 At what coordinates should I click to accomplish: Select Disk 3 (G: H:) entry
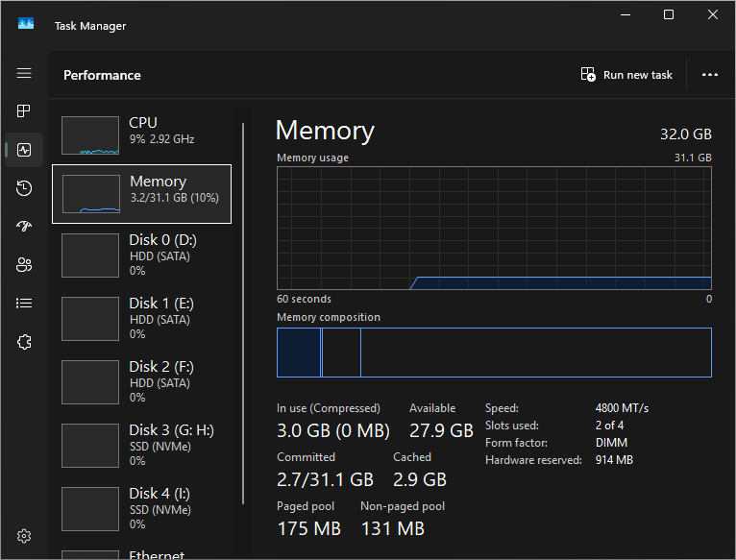142,446
